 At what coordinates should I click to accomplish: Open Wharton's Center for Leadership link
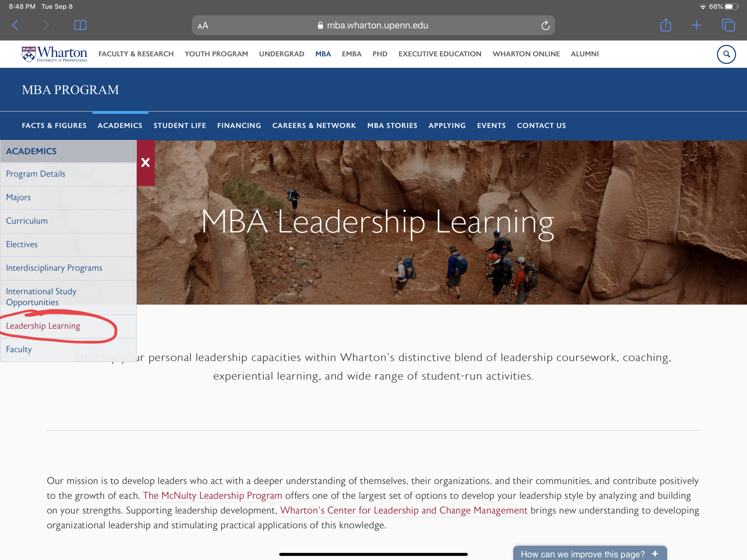pyautogui.click(x=404, y=510)
